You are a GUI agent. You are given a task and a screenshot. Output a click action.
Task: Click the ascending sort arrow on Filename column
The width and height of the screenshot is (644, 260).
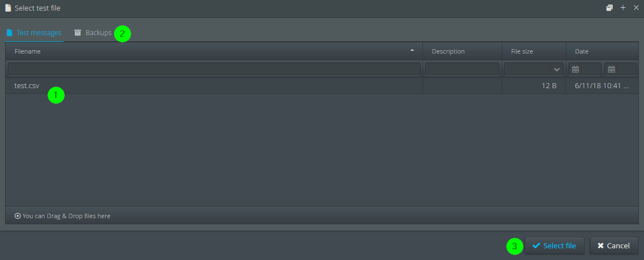[412, 51]
